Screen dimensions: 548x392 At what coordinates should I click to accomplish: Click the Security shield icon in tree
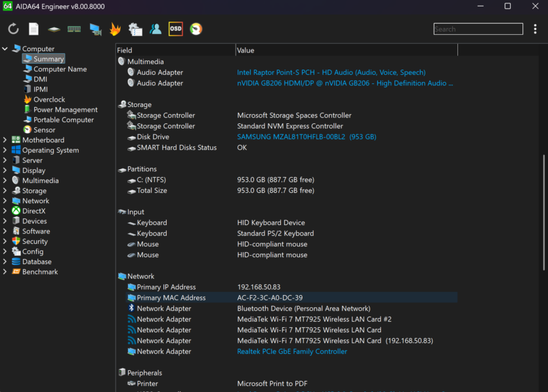point(16,241)
